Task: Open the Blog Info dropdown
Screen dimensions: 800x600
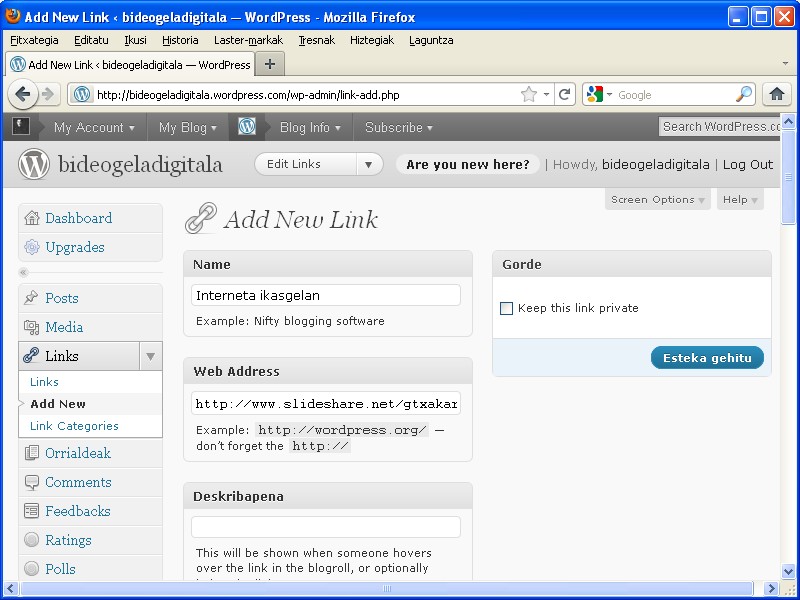Action: click(310, 127)
